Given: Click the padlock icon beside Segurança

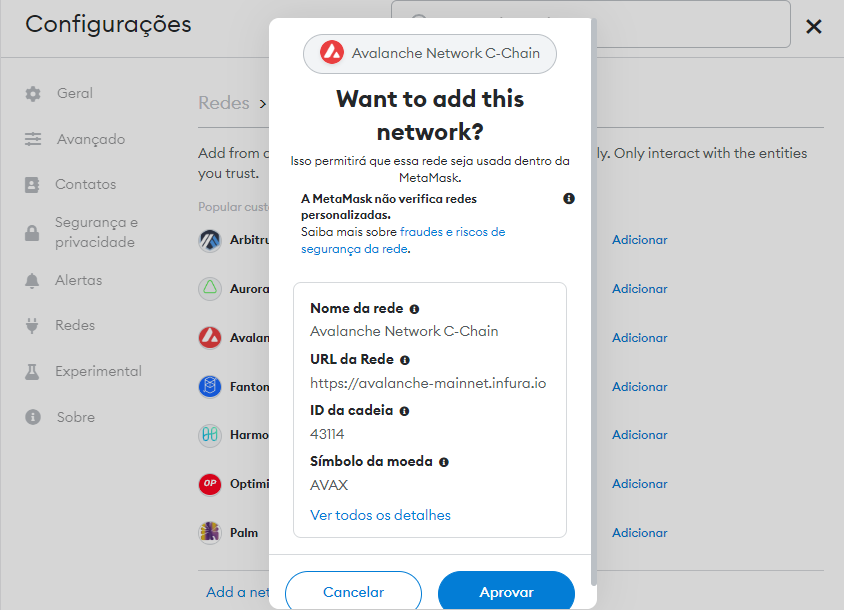Looking at the screenshot, I should coord(32,233).
